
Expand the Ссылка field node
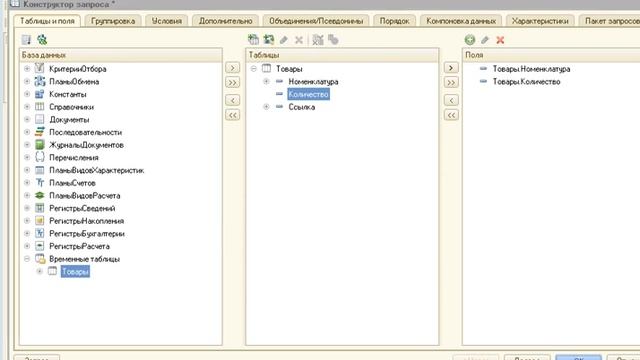266,107
